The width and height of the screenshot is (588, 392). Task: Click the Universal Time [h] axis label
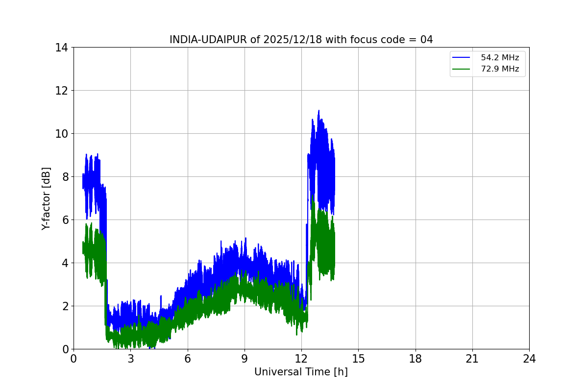(301, 372)
